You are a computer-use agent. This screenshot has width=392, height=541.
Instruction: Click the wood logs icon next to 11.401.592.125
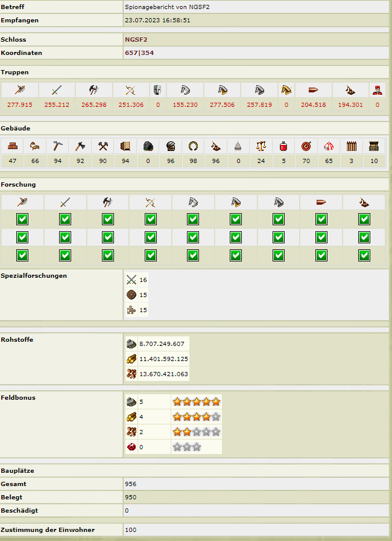131,359
